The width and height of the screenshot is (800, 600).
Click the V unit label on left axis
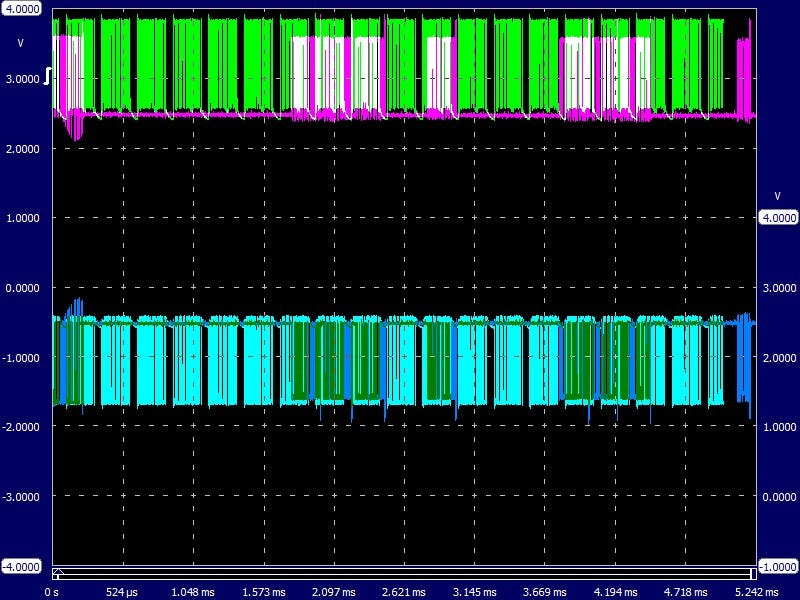coord(20,43)
